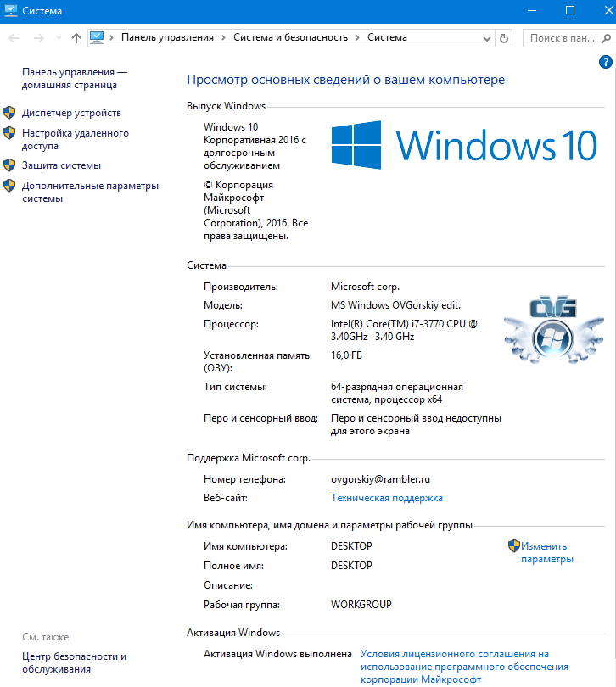This screenshot has width=616, height=687.
Task: Open the recent locations dropdown arrow
Action: point(59,38)
